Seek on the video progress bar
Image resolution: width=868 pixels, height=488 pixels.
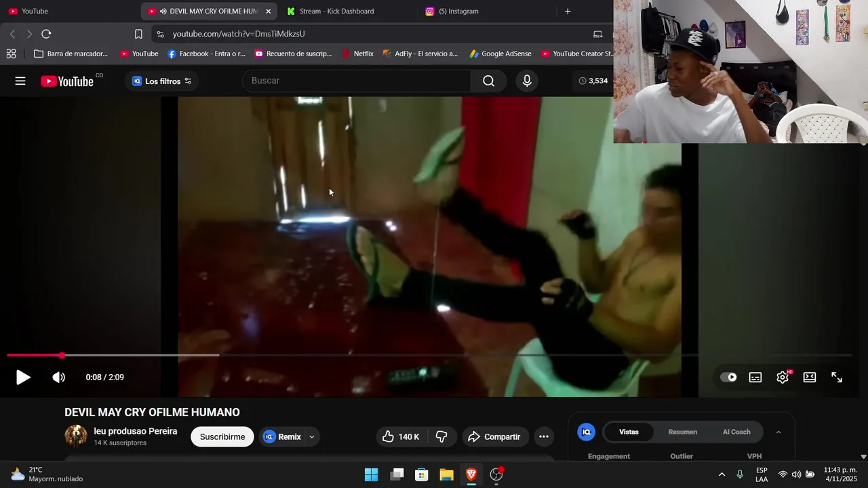coord(430,355)
